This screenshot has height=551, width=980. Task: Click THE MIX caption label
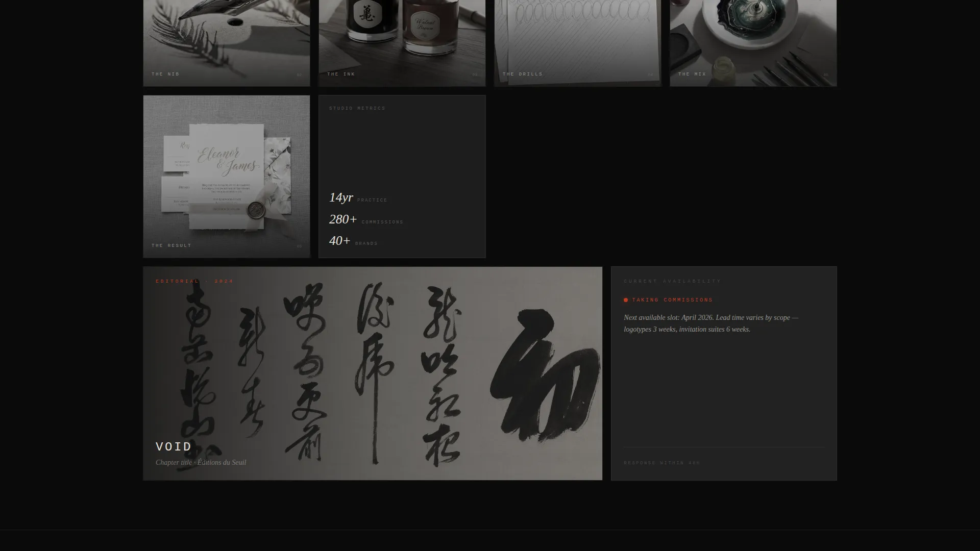692,74
